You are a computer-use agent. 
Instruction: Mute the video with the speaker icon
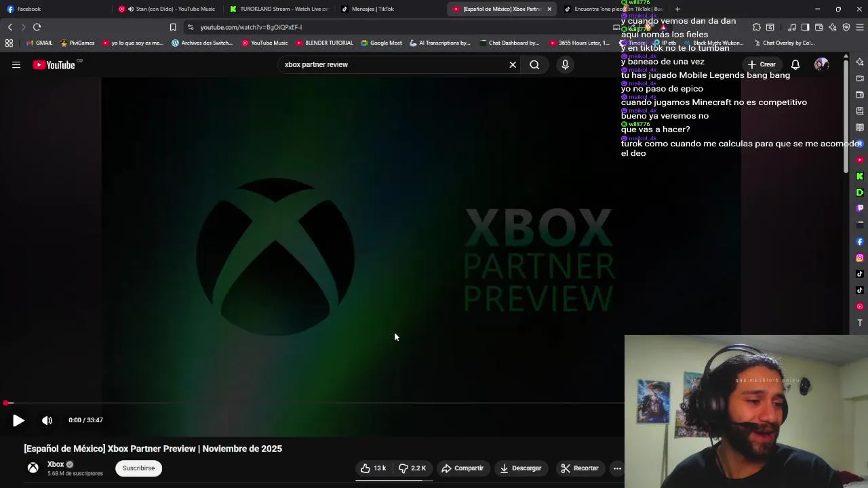point(47,420)
